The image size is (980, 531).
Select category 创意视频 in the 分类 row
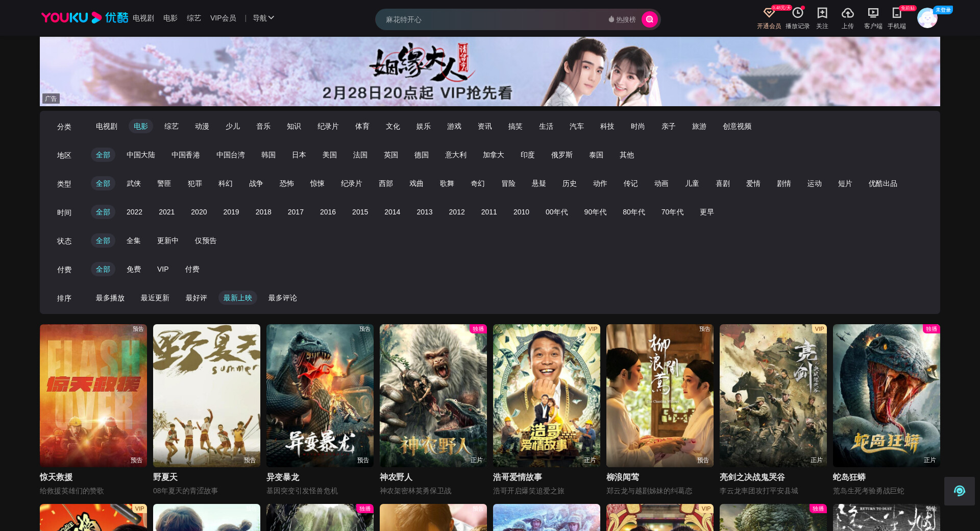click(737, 126)
